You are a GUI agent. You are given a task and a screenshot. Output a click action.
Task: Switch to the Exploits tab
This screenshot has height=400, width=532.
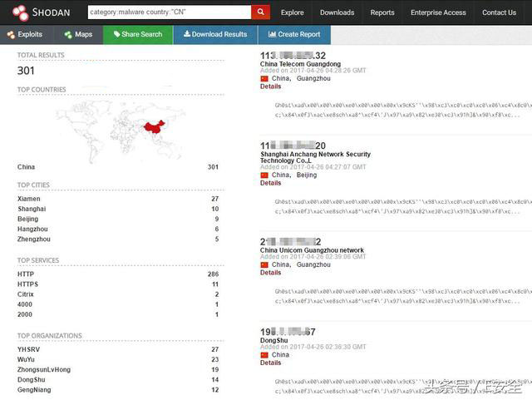point(26,35)
